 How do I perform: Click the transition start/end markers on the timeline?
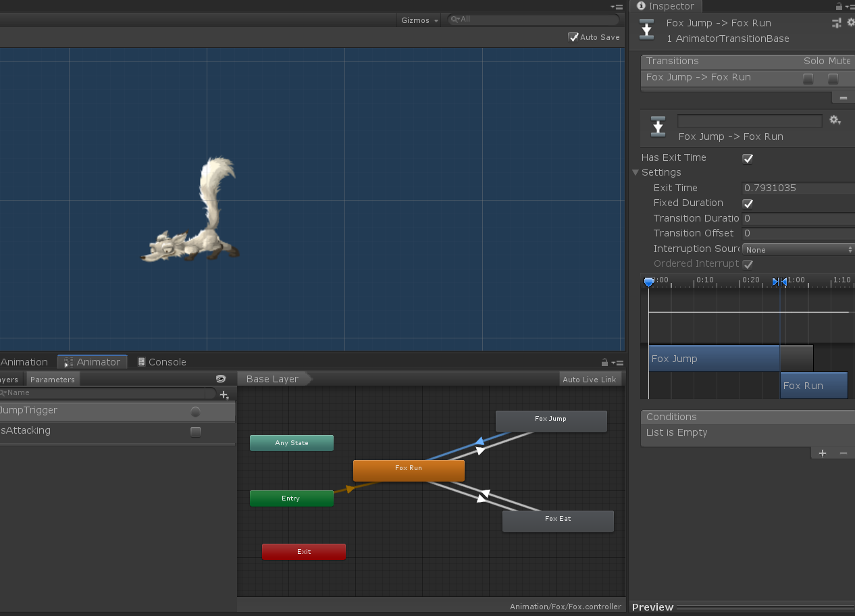[x=779, y=281]
